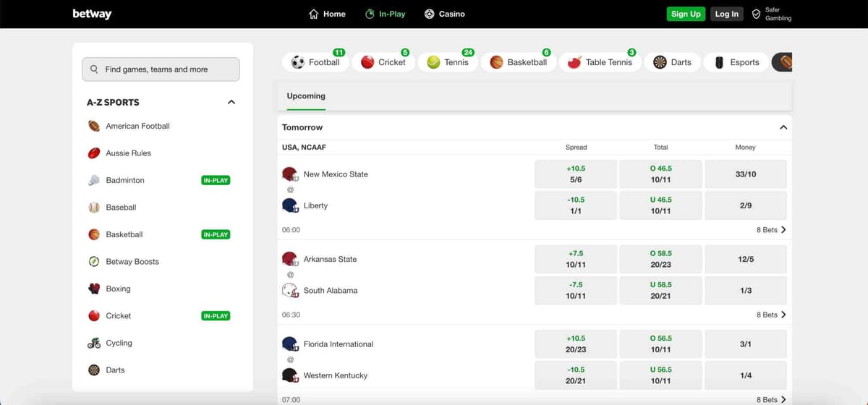868x405 pixels.
Task: Click the New Mexico State helmet icon
Action: click(x=290, y=174)
